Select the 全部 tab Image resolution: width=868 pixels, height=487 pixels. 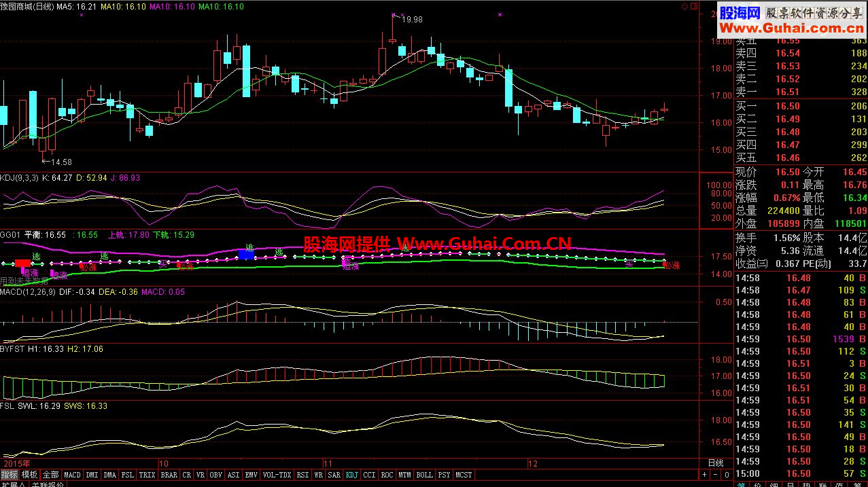coord(50,475)
